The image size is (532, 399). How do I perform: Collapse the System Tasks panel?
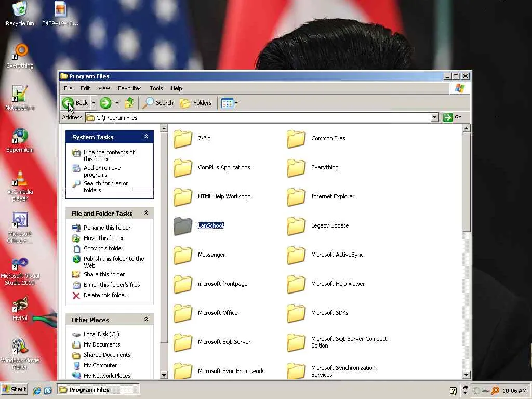coord(146,137)
